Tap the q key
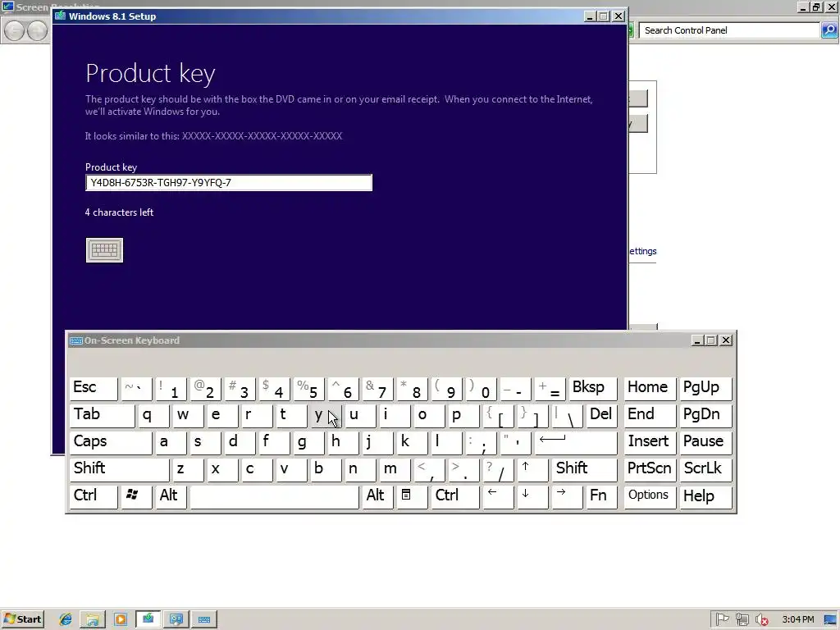 153,415
